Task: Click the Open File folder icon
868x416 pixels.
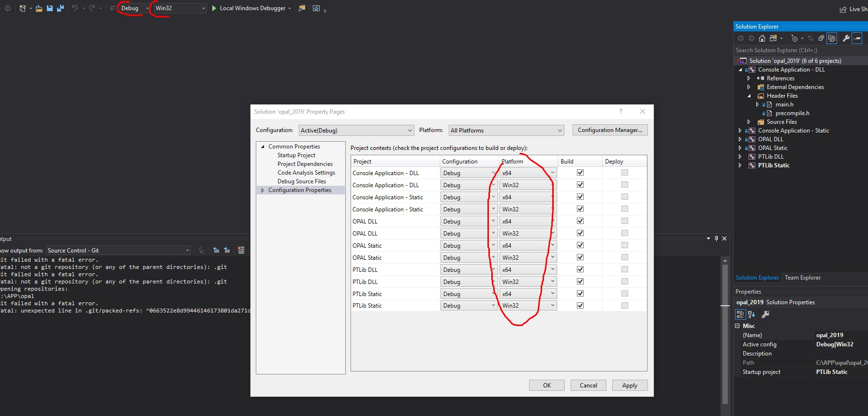Action: pos(39,8)
